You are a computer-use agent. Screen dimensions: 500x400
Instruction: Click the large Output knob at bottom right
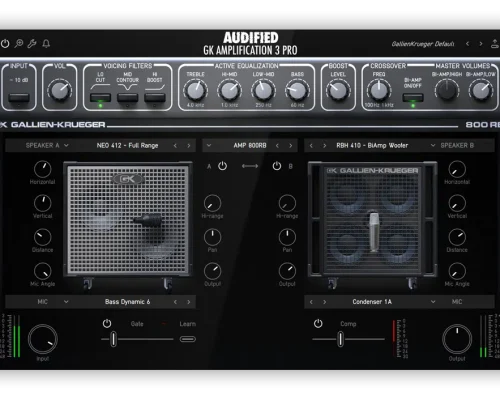coord(457,339)
